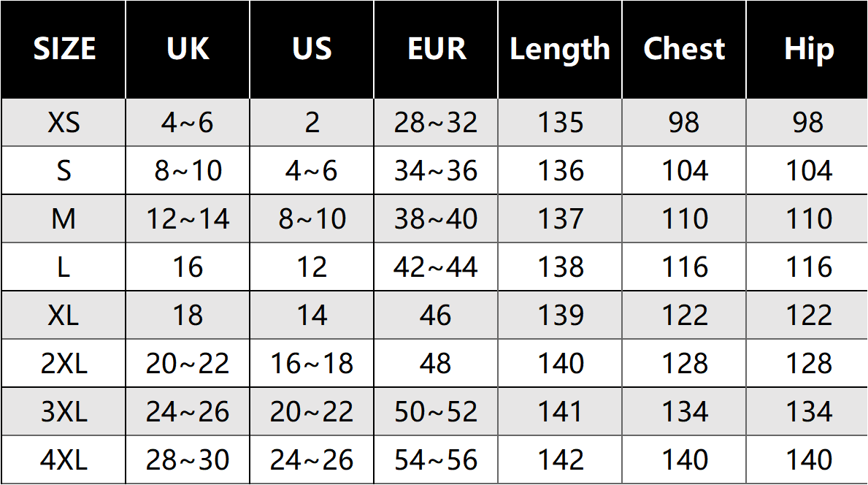Select the 2XL size label
The height and width of the screenshot is (485, 868).
click(64, 364)
